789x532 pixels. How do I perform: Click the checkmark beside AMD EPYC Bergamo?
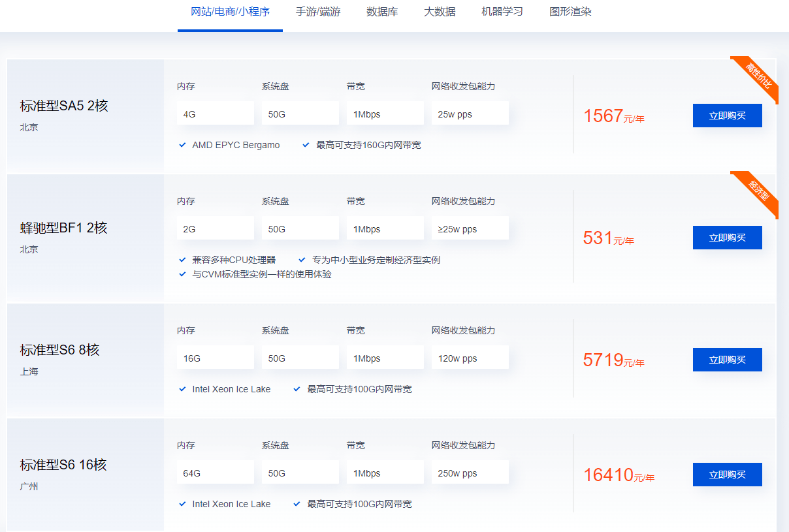(183, 145)
